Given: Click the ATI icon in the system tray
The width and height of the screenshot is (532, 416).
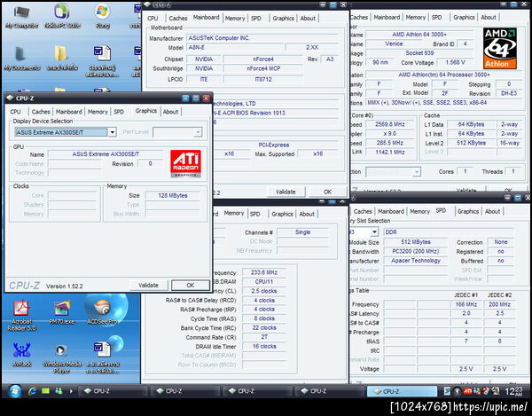Looking at the screenshot, I should point(467,391).
